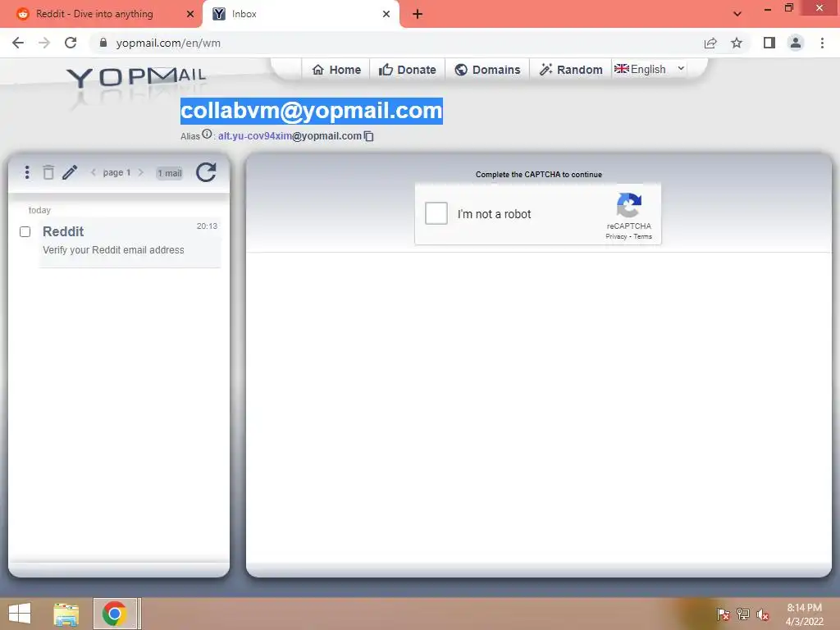Click the page 1 label
The width and height of the screenshot is (840, 630).
[116, 172]
